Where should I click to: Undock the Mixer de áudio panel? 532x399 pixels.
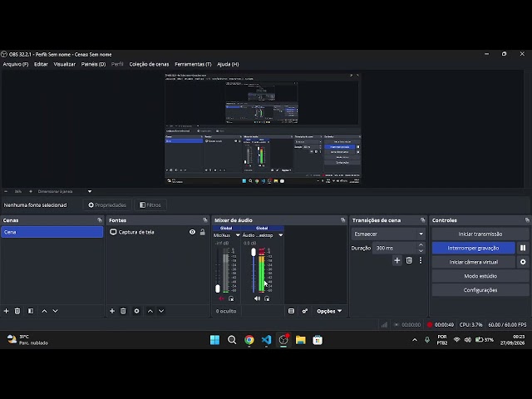click(x=342, y=220)
